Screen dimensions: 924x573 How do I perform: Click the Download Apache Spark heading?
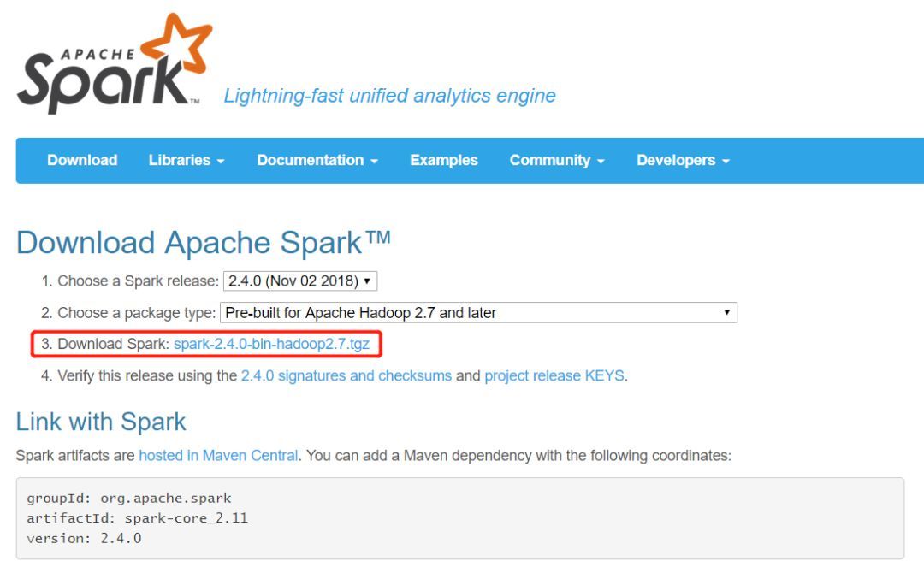[x=203, y=243]
